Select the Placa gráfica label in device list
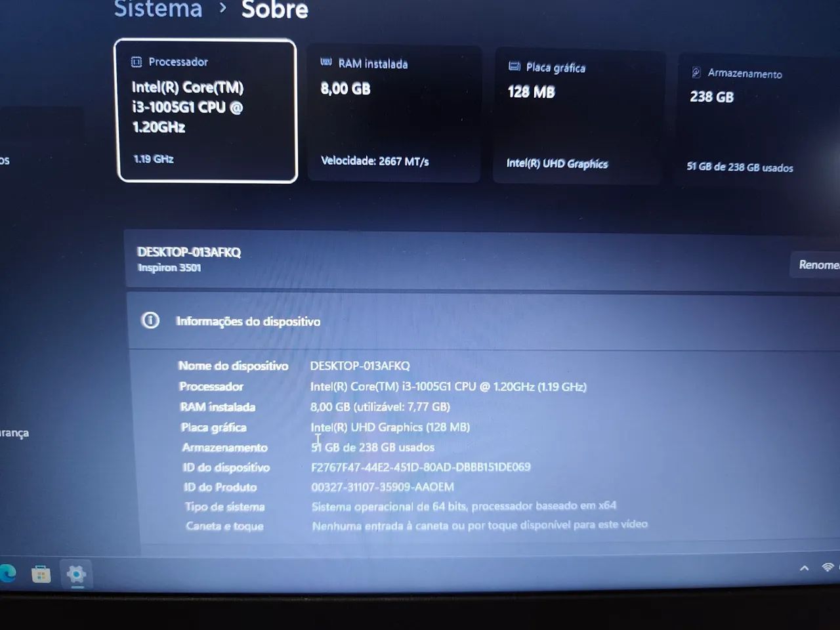840x630 pixels. [214, 427]
